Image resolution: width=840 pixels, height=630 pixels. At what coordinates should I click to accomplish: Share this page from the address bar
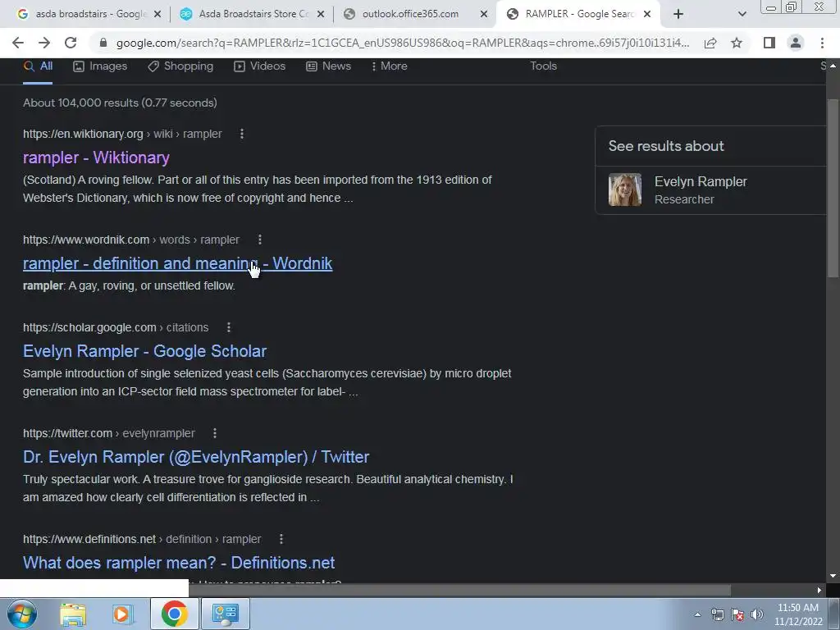tap(710, 43)
